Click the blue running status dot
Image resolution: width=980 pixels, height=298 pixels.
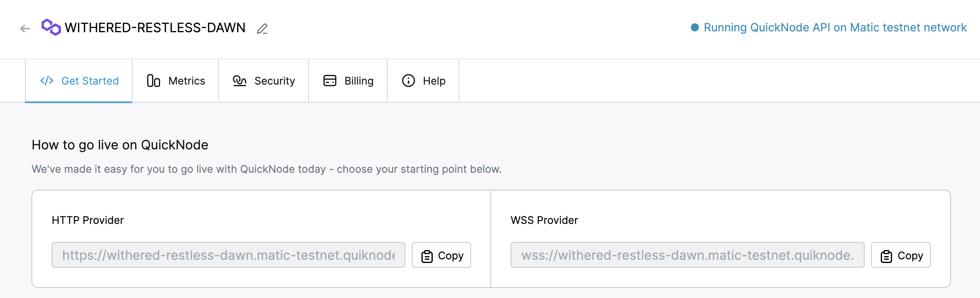pos(694,27)
